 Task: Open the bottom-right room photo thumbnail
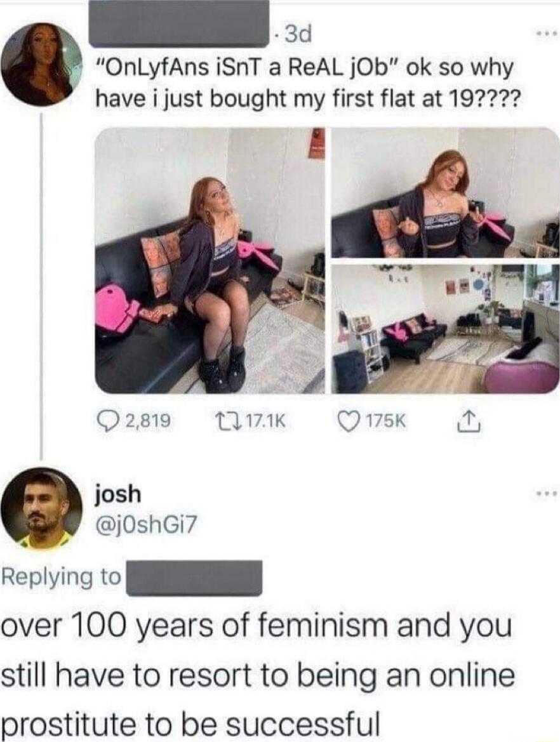(x=445, y=328)
